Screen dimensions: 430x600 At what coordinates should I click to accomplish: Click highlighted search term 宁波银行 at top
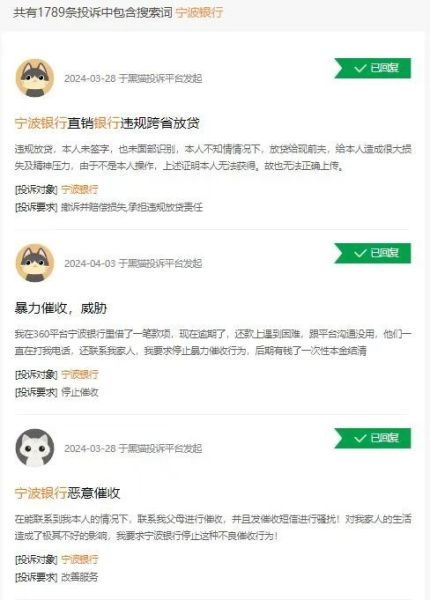click(x=199, y=12)
